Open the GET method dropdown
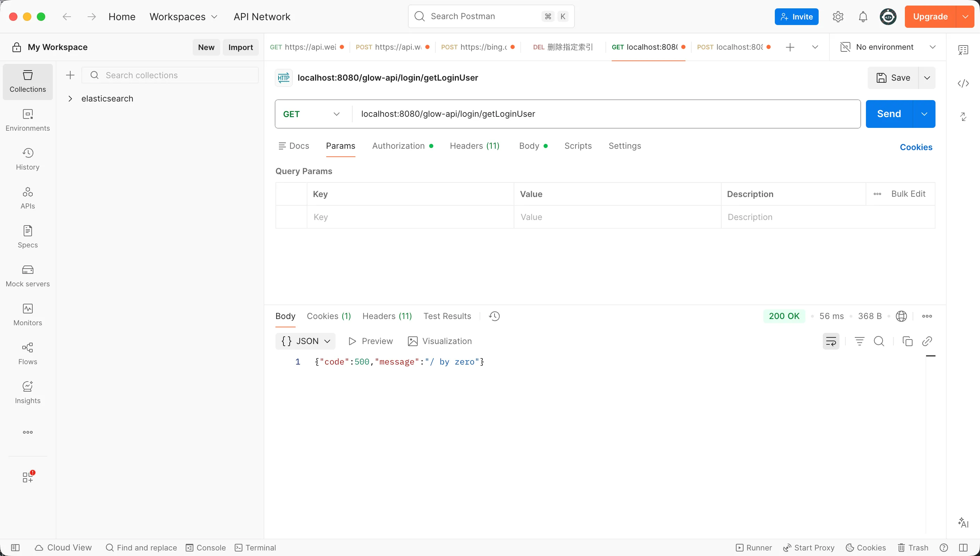This screenshot has width=980, height=556. (311, 114)
